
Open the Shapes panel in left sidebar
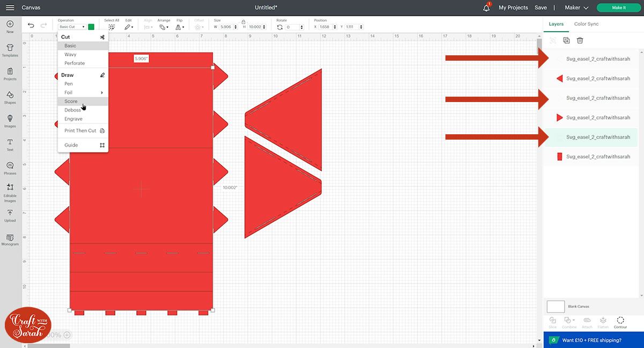(10, 97)
